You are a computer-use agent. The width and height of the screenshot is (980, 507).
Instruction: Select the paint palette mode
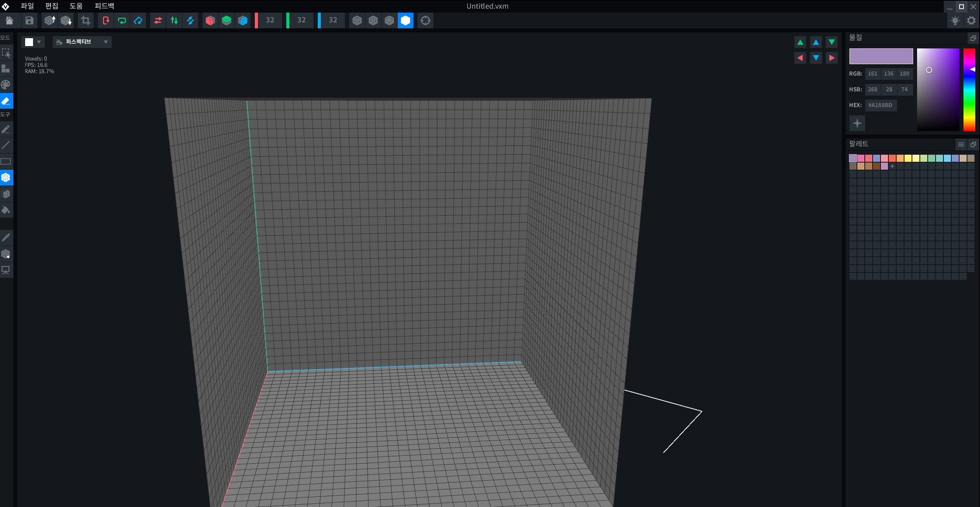(6, 85)
